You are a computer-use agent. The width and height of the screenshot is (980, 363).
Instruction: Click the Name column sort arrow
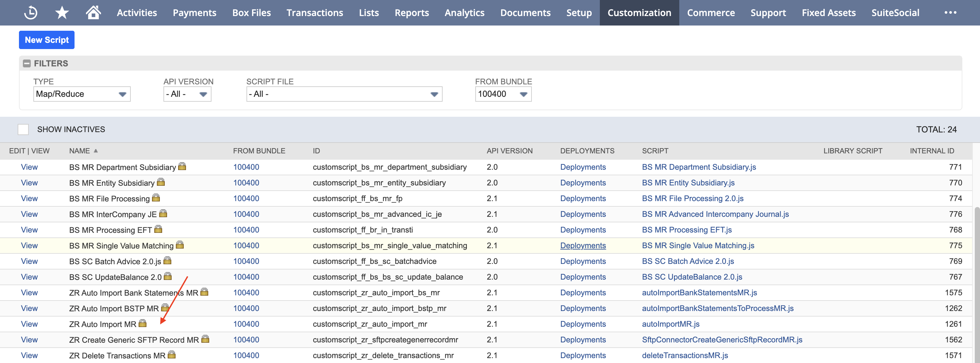[96, 151]
